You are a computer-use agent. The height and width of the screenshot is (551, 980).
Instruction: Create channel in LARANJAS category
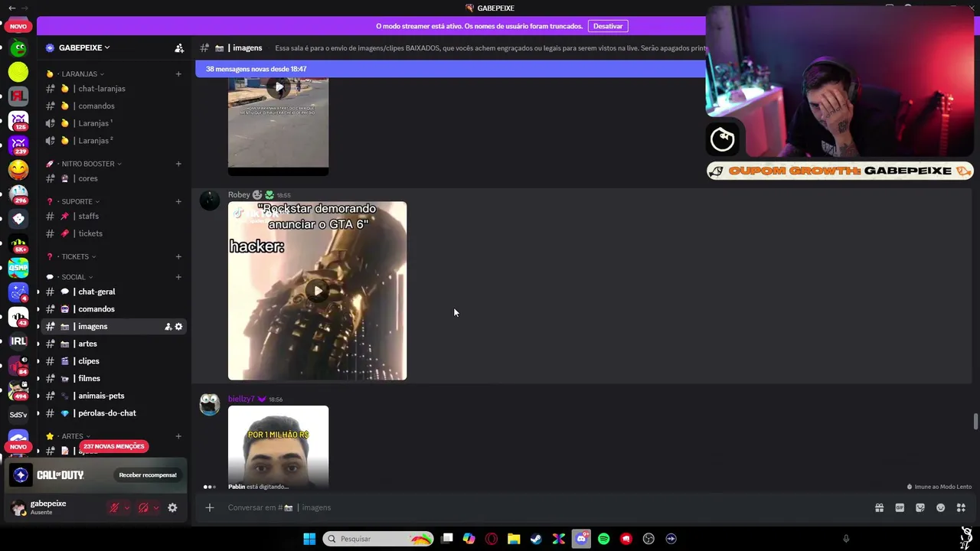(x=178, y=74)
